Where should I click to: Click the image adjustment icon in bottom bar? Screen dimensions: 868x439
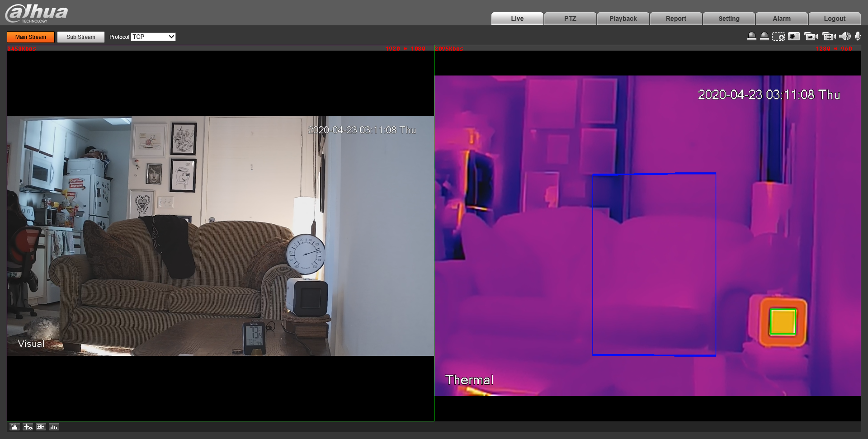(x=14, y=427)
